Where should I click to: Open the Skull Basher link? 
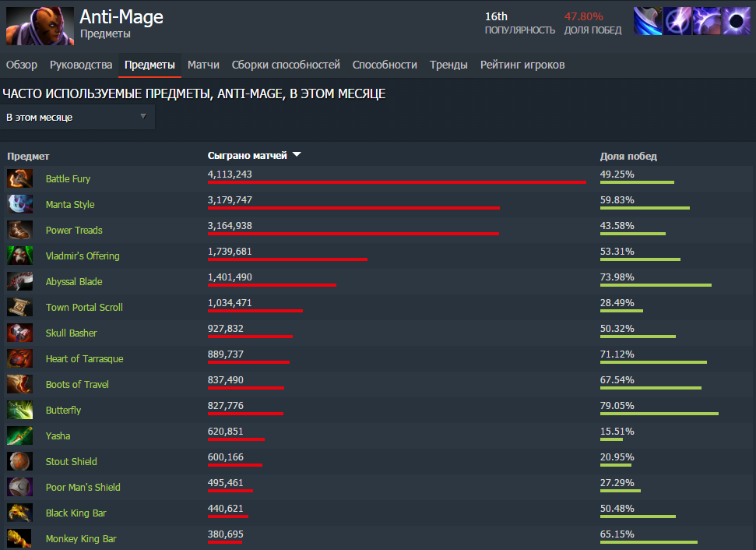point(72,333)
